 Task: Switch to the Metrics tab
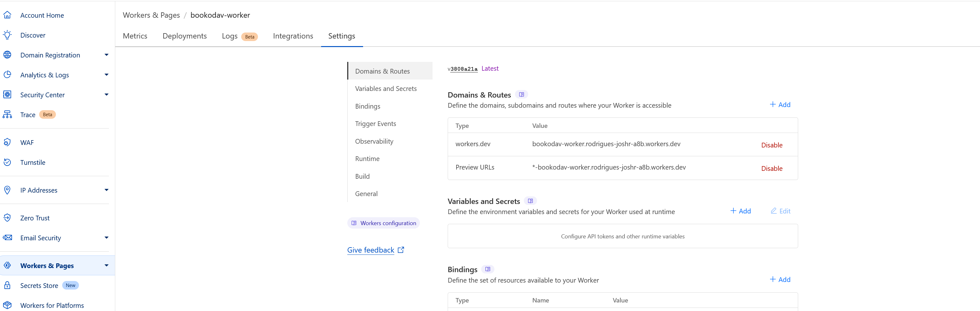tap(135, 36)
